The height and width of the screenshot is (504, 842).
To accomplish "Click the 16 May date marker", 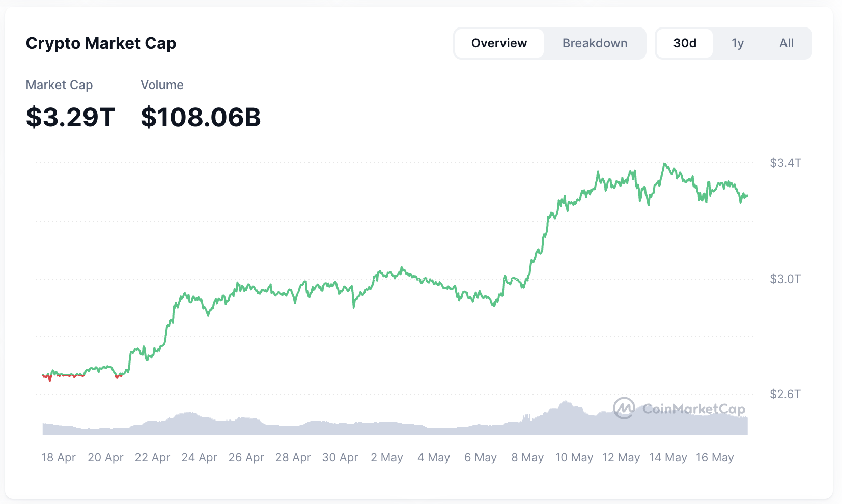I will [x=715, y=457].
